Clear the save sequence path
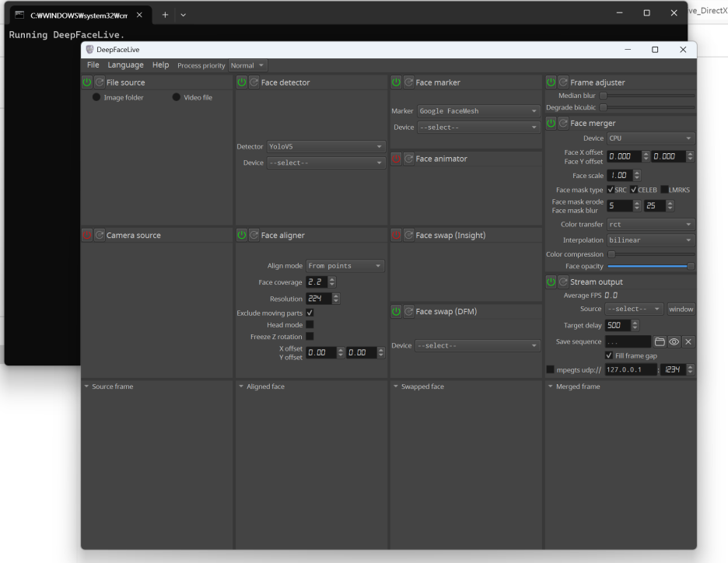Image resolution: width=728 pixels, height=563 pixels. 688,341
